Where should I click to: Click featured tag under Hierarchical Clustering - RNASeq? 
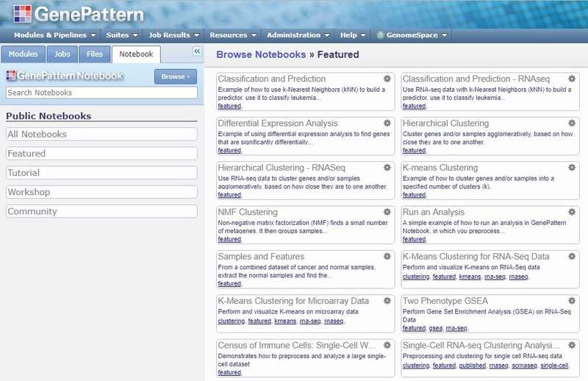[229, 195]
